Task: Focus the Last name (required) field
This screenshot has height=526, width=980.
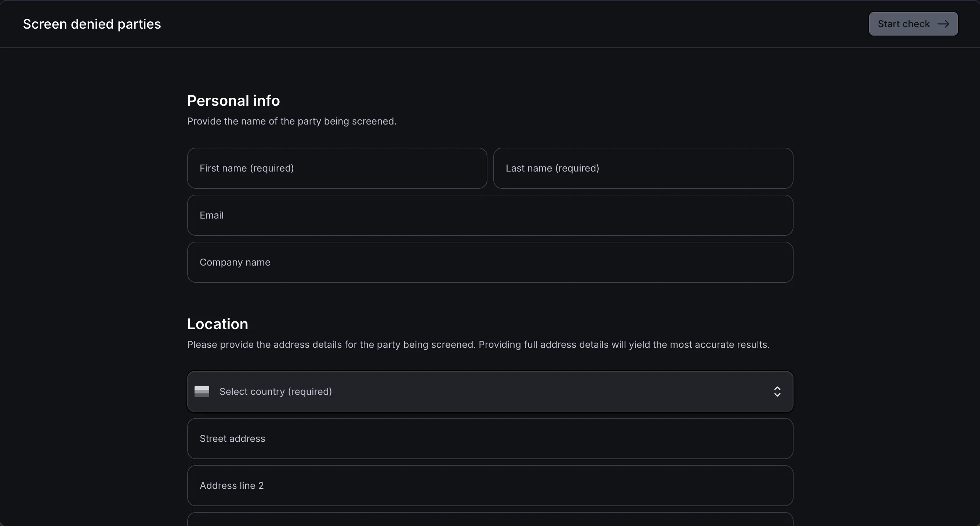Action: point(643,168)
